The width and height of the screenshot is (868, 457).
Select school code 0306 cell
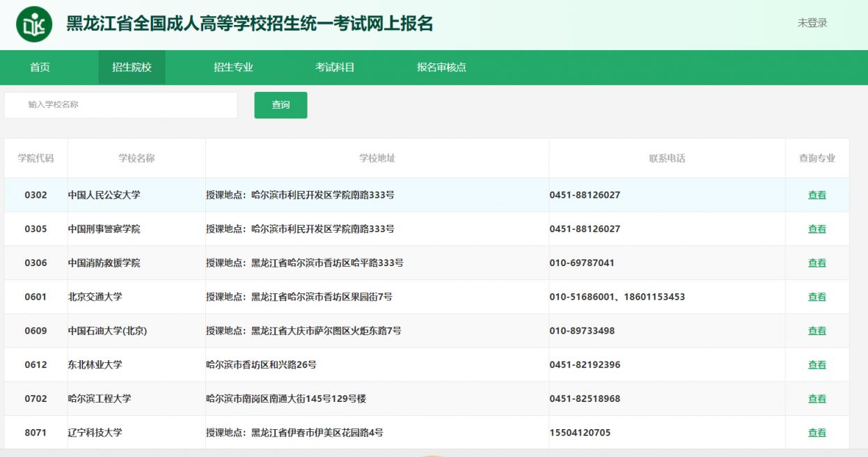(35, 263)
